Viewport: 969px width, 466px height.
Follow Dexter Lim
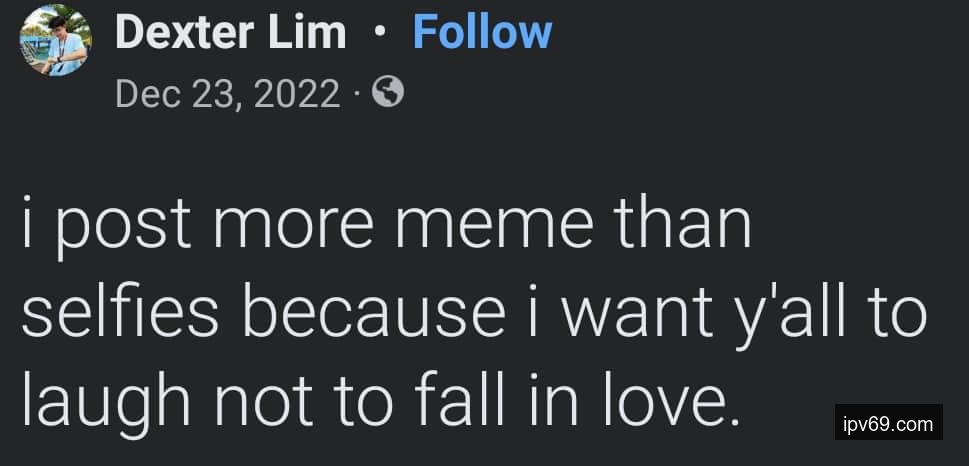point(482,32)
